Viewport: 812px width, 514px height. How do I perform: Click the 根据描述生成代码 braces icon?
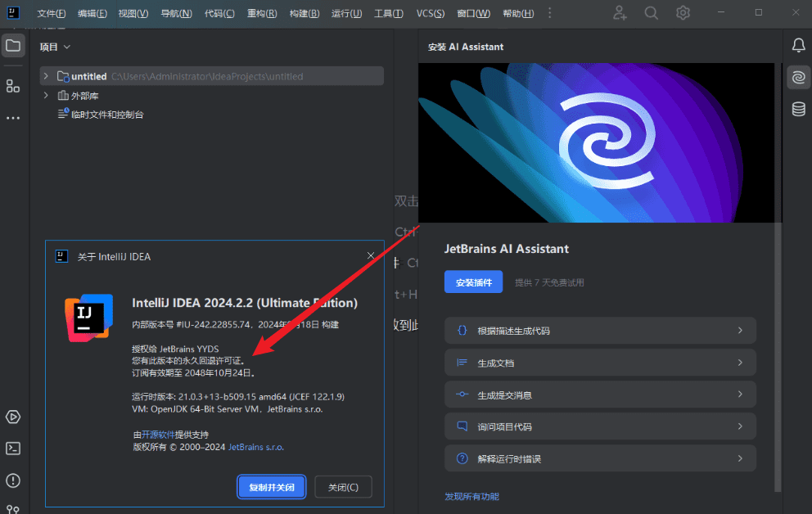462,330
